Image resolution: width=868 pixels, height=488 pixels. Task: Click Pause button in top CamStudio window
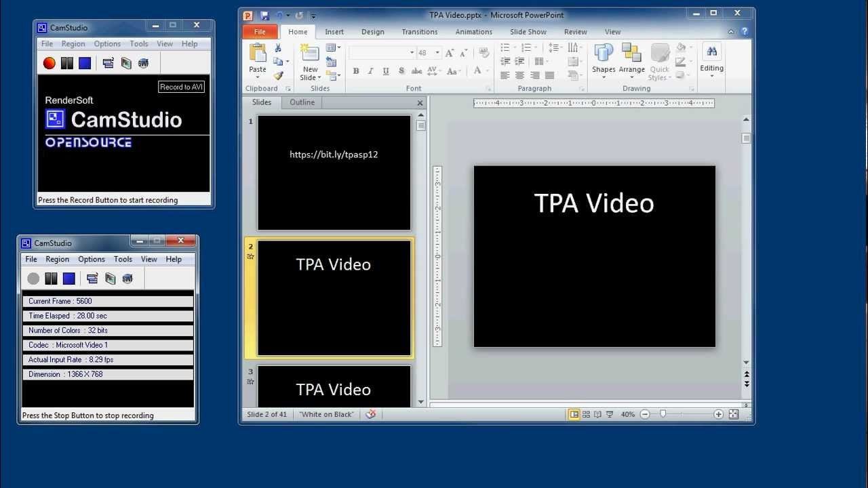pos(66,63)
